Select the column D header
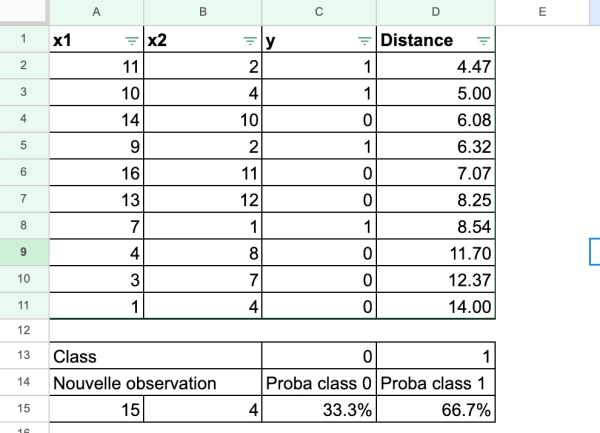Viewport: 600px width, 433px height. [436, 13]
